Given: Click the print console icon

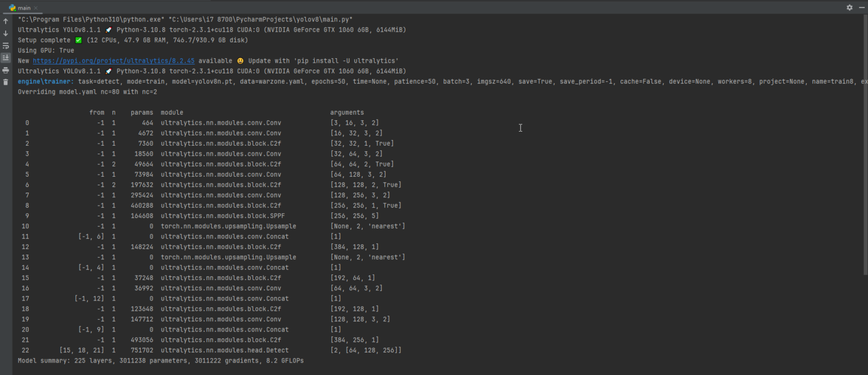Looking at the screenshot, I should 6,71.
